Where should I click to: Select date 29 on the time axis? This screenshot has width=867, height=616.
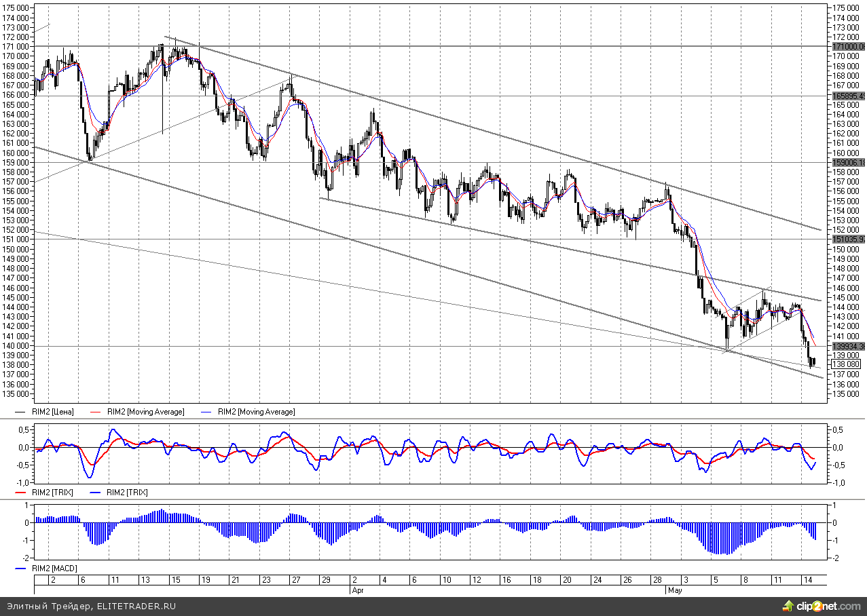[x=327, y=581]
